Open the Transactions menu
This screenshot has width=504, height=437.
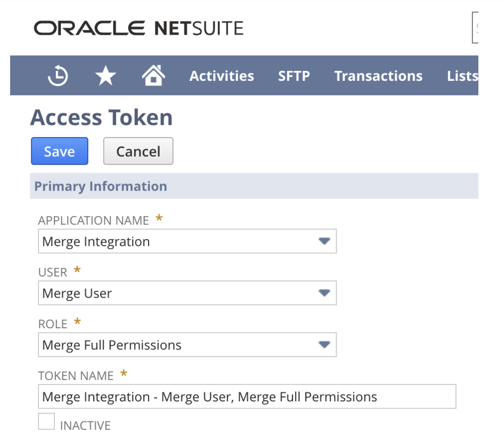click(x=378, y=76)
